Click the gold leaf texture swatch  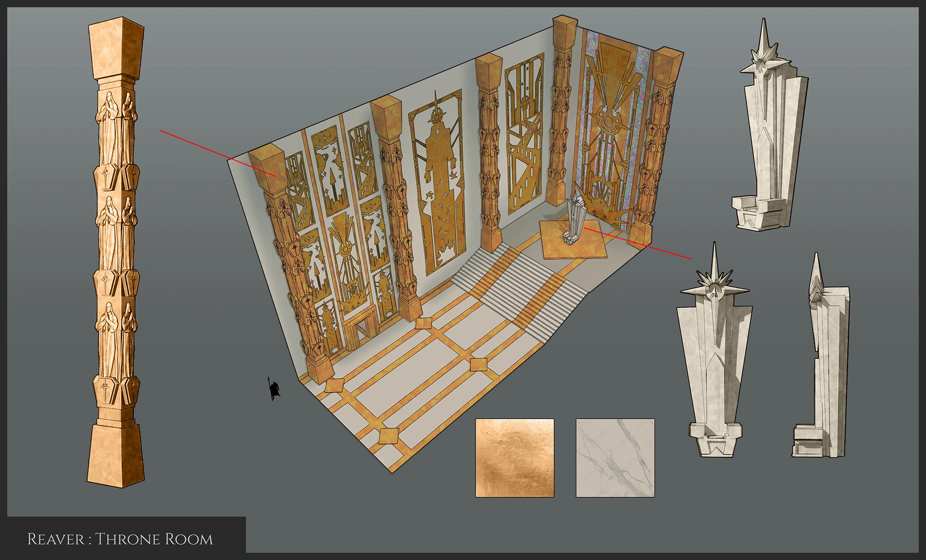(x=515, y=457)
